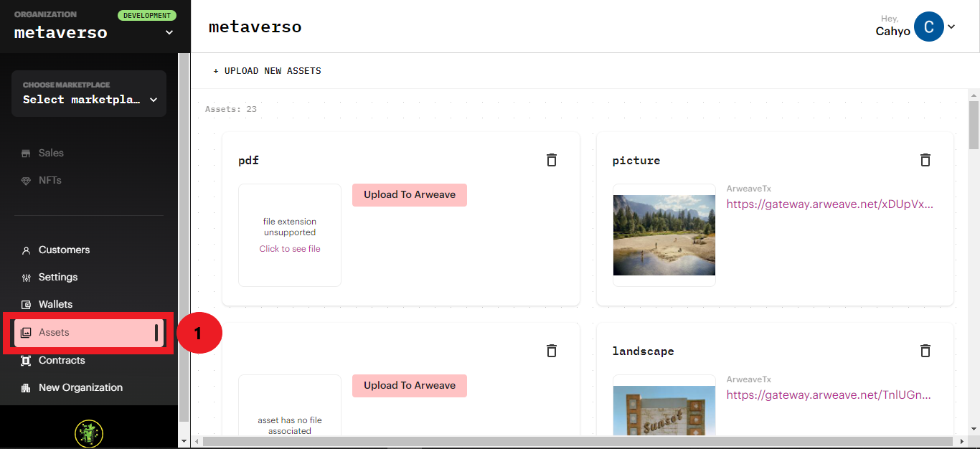This screenshot has height=449, width=980.
Task: Open the Wallets page
Action: (55, 304)
